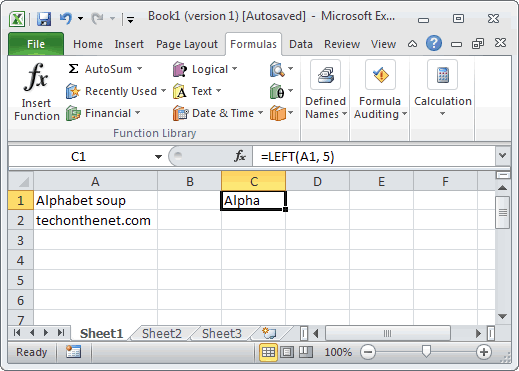519x371 pixels.
Task: Open the Text functions library
Action: pyautogui.click(x=197, y=91)
